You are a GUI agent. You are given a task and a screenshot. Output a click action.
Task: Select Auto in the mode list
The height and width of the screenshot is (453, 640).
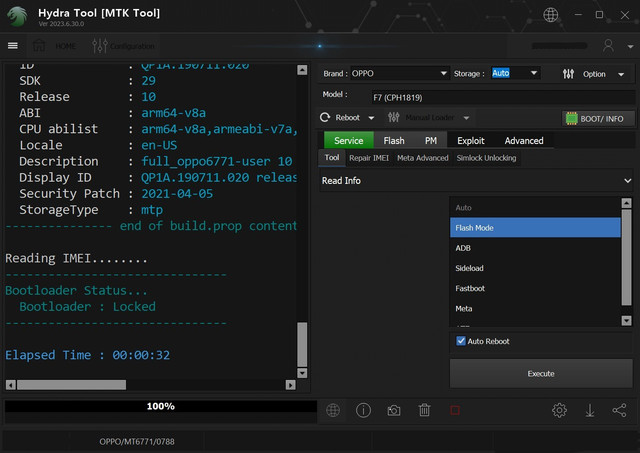click(x=535, y=208)
